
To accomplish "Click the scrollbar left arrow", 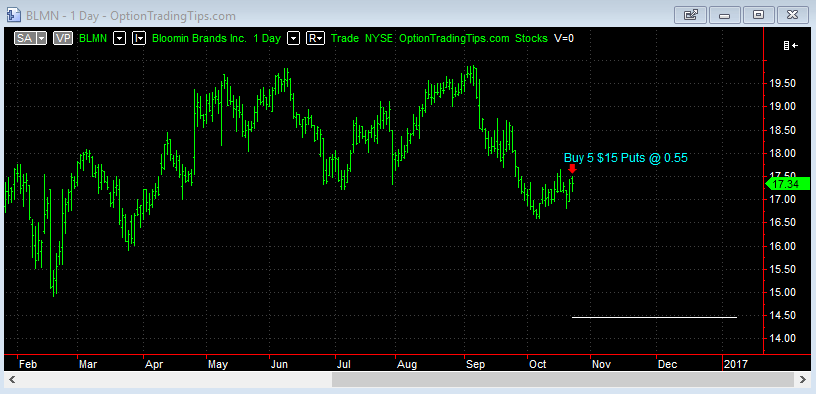I will (x=12, y=379).
